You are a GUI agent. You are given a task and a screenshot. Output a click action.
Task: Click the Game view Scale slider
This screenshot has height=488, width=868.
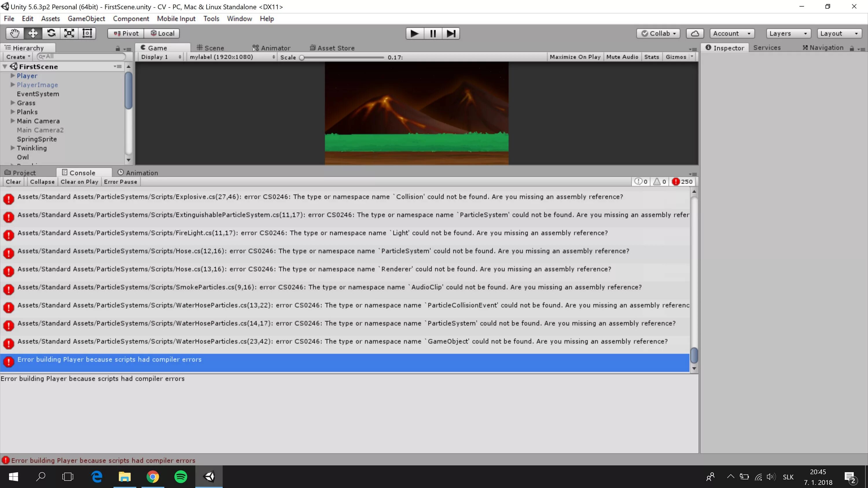click(342, 57)
